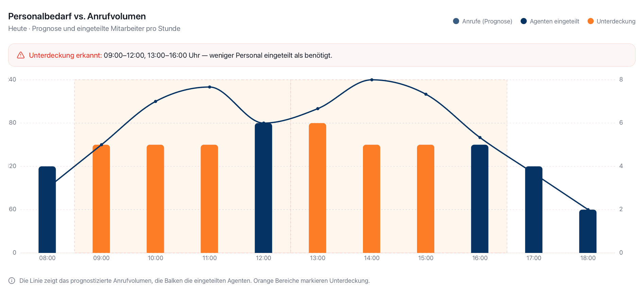
Task: Click the line peak point at 14:00
Action: point(372,80)
